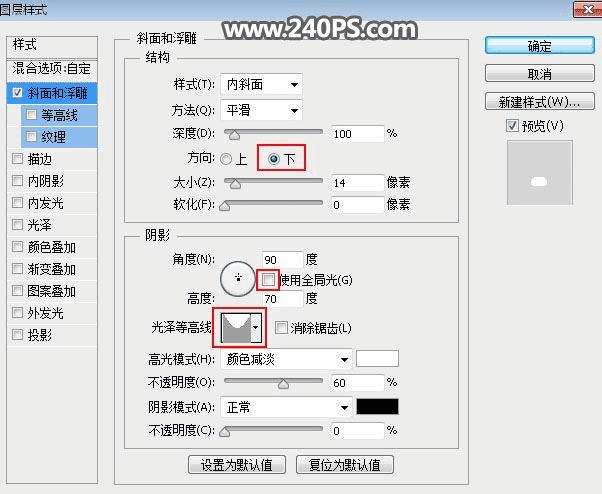
Task: Click the angle dial control
Action: [x=238, y=279]
